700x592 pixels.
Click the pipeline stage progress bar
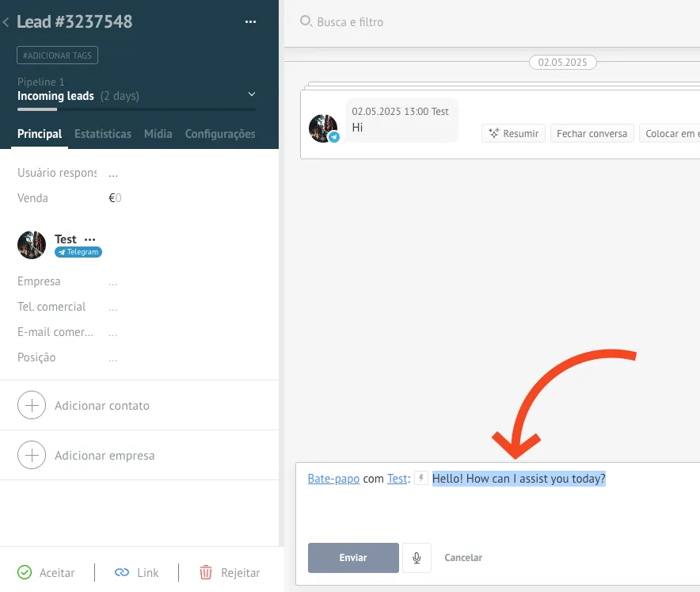[136, 109]
